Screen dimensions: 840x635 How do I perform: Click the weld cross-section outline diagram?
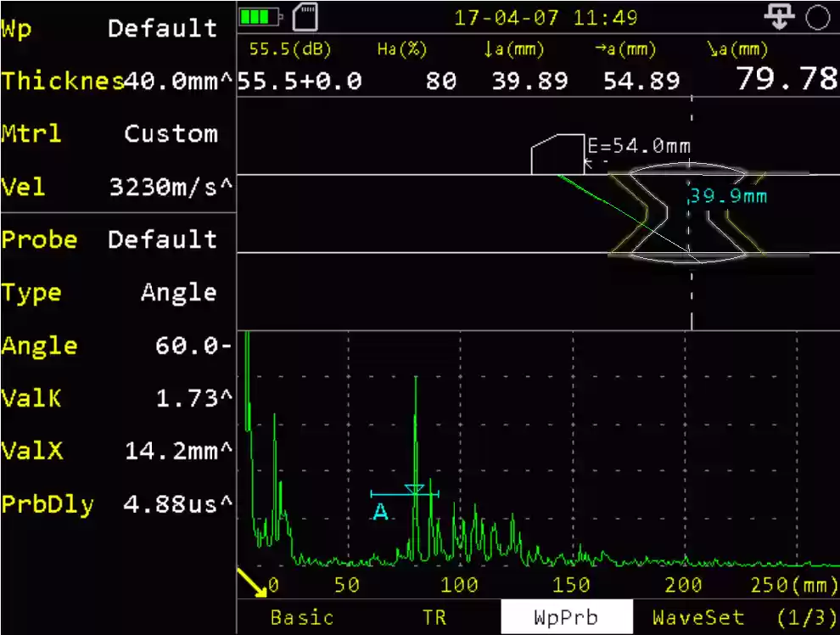pyautogui.click(x=689, y=214)
